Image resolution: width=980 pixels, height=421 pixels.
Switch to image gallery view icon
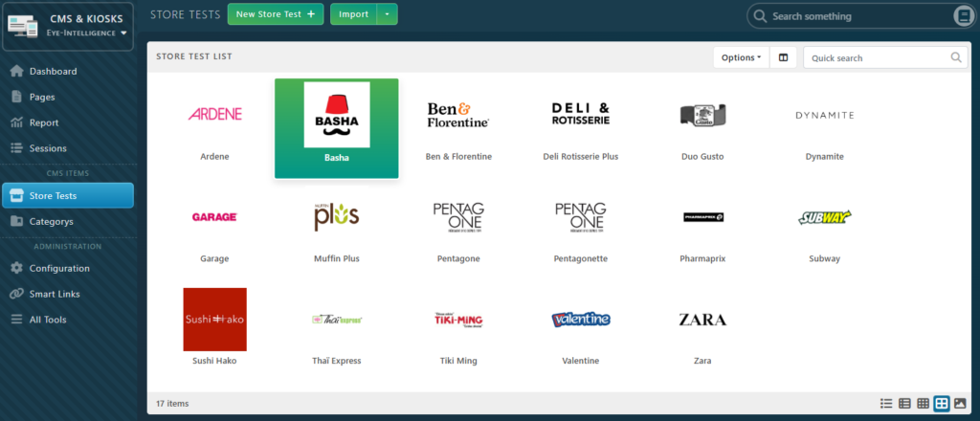(x=961, y=404)
